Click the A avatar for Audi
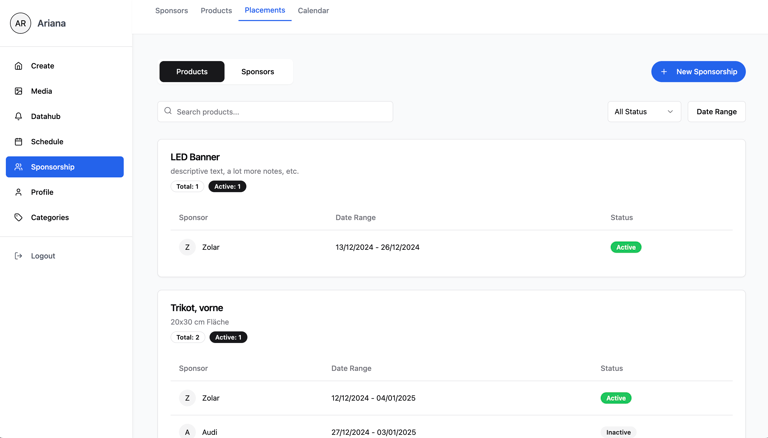Screen dimensions: 768x438 187,432
